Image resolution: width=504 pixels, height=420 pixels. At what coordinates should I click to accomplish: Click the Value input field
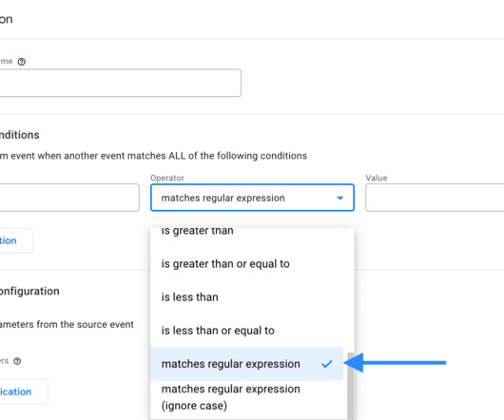click(435, 198)
